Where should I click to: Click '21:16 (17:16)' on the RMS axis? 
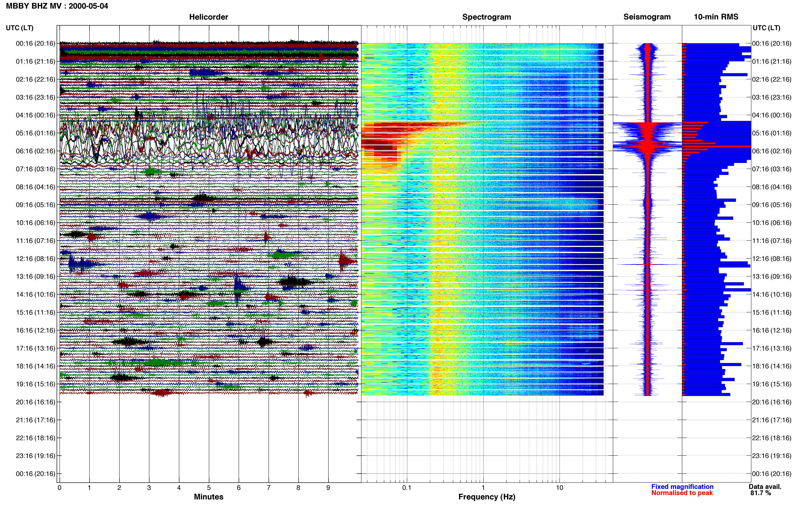pos(772,420)
